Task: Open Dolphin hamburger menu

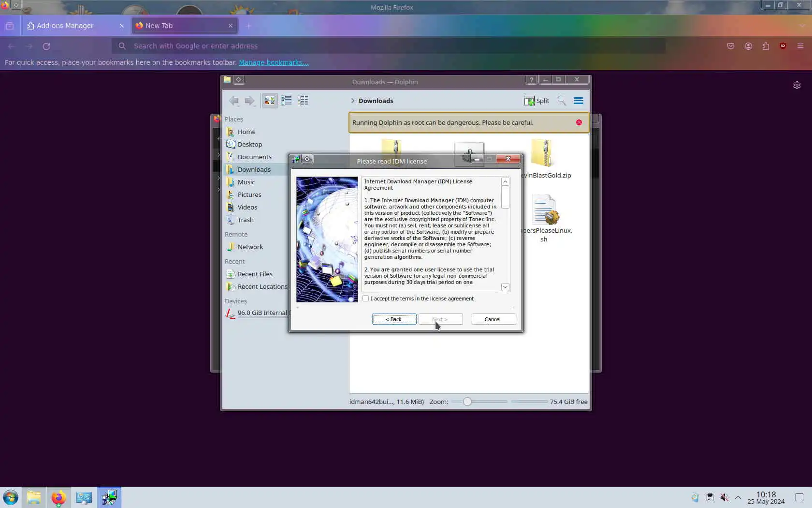Action: pos(579,101)
